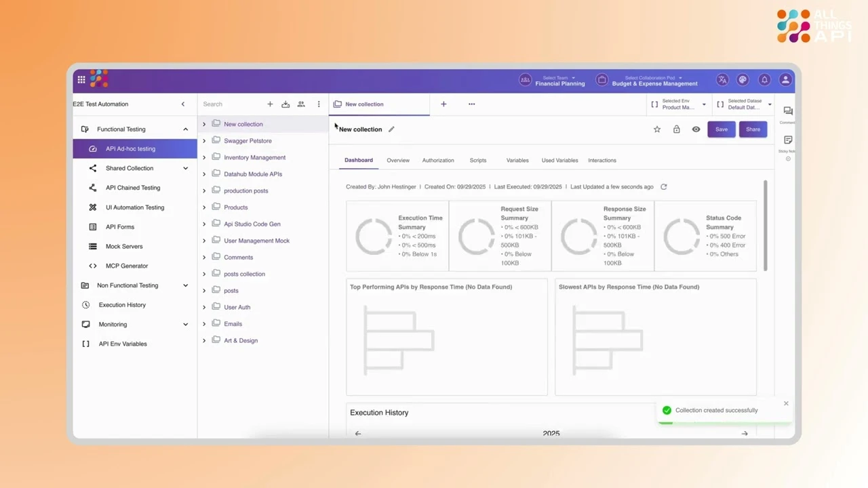Open the Sticky Notes side panel

(x=788, y=141)
